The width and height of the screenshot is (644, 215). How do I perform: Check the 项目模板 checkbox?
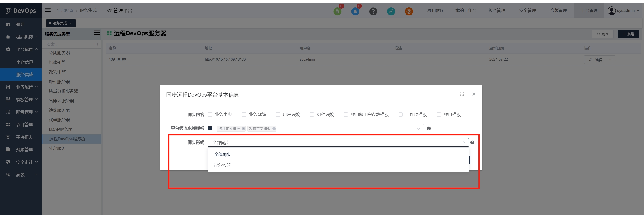438,115
